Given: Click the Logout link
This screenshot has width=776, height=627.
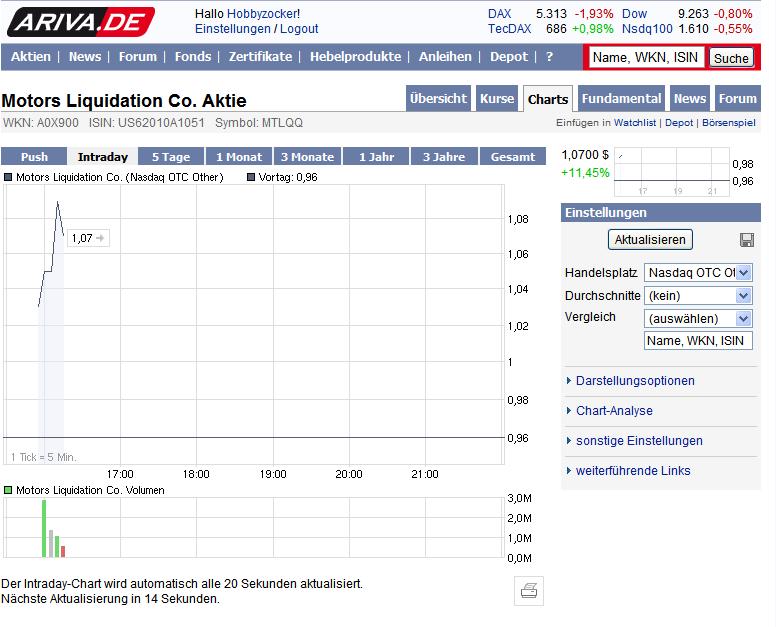Looking at the screenshot, I should pos(299,29).
